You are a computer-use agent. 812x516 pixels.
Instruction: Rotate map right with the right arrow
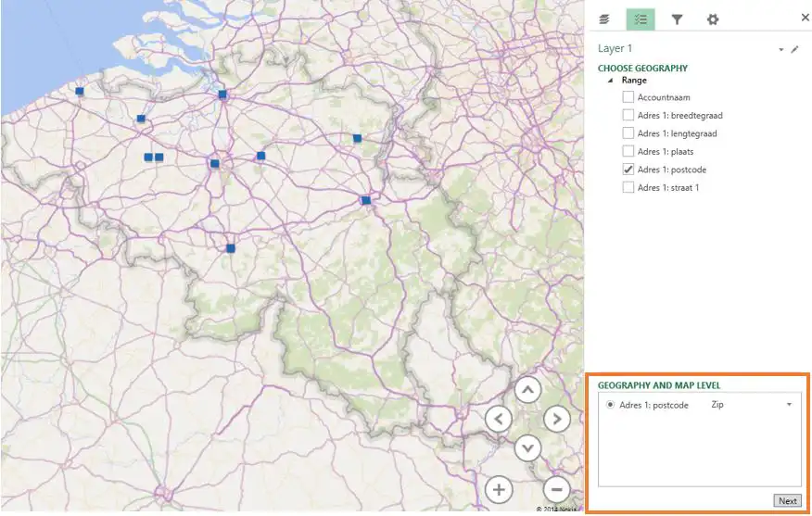(x=556, y=419)
